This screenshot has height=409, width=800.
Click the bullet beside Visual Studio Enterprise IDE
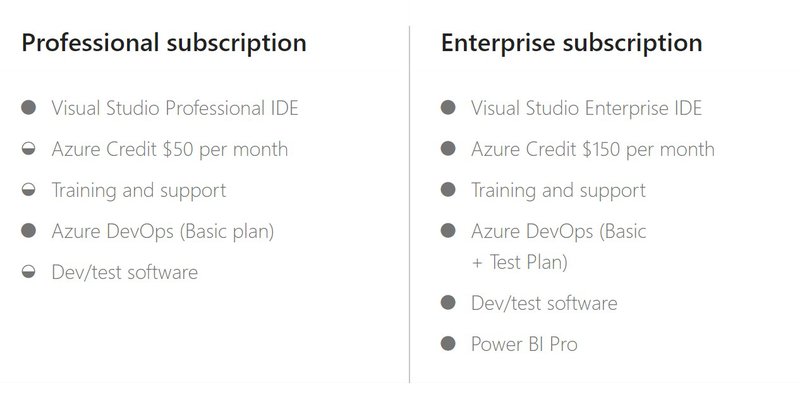point(448,108)
